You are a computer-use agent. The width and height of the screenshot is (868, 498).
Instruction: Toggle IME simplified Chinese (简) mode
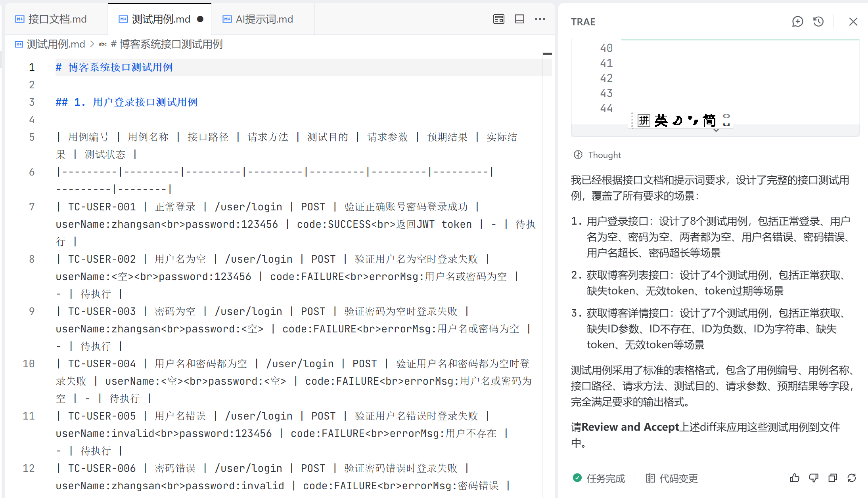(709, 120)
